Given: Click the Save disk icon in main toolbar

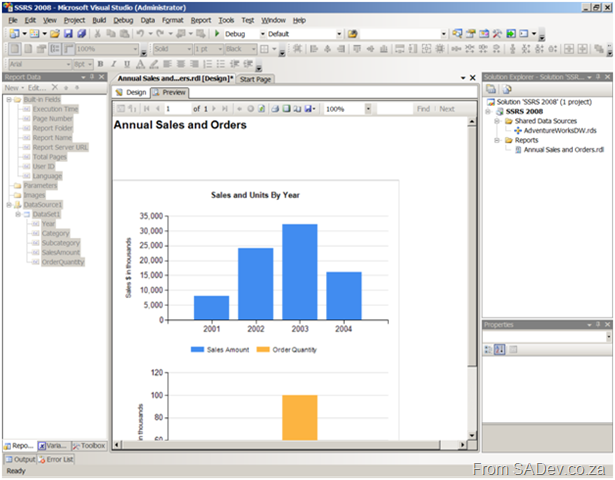Looking at the screenshot, I should point(68,34).
